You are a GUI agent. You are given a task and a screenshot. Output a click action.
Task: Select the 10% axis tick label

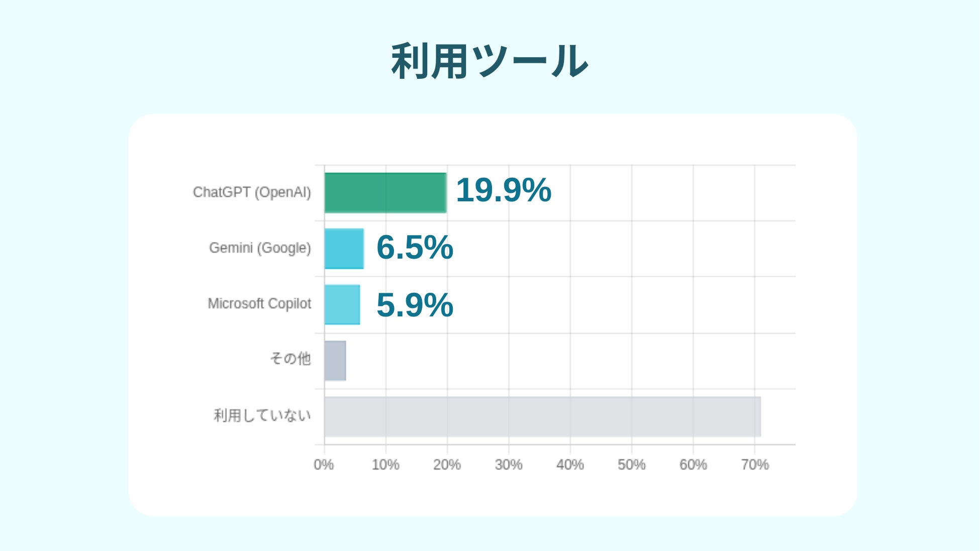[385, 465]
